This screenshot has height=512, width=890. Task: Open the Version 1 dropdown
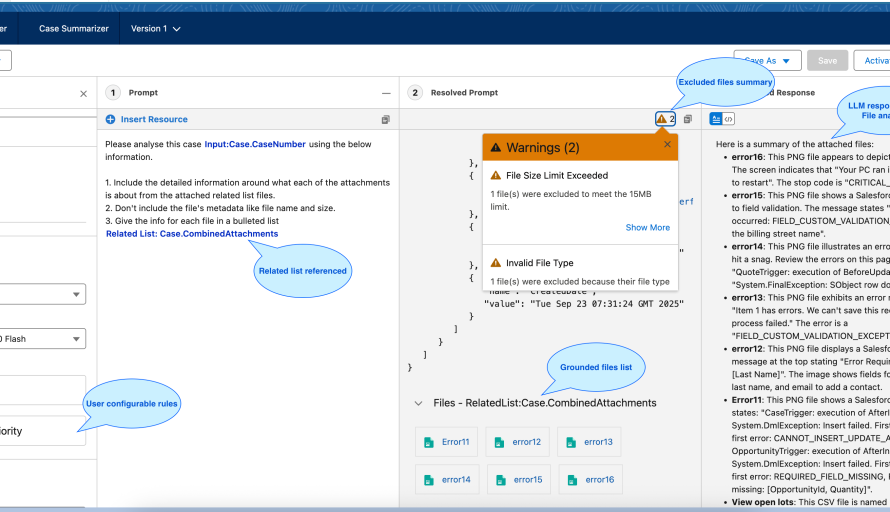[x=156, y=28]
